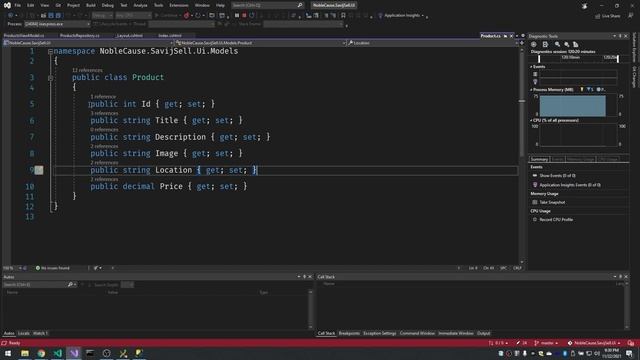Click the Show Events link

[x=557, y=176]
